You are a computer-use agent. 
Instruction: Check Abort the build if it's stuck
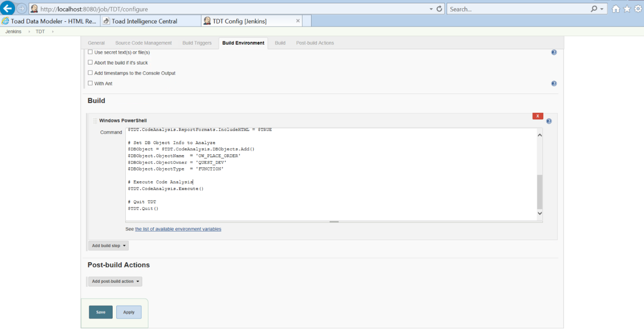90,62
